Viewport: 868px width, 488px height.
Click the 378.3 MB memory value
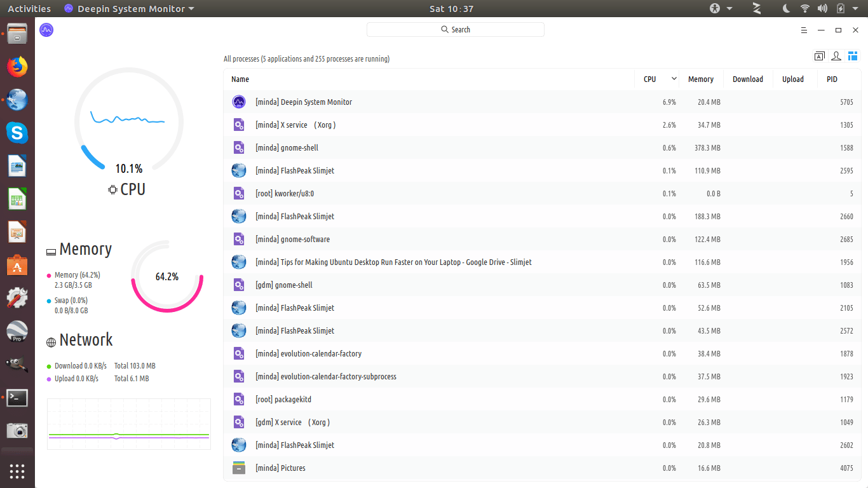click(707, 148)
